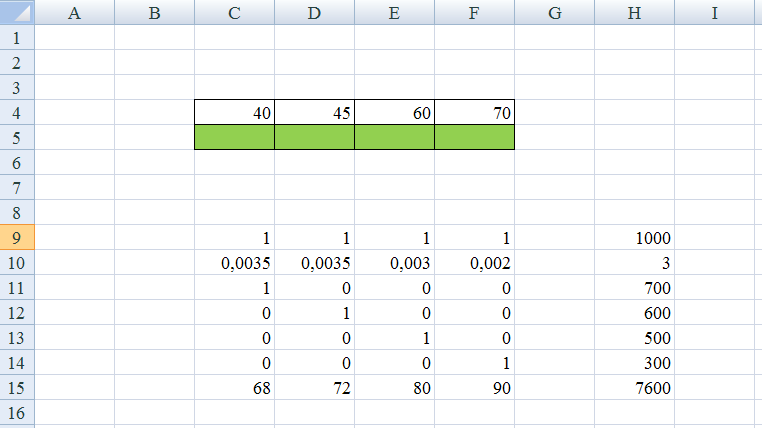Select row 7 header
The height and width of the screenshot is (428, 762).
(x=17, y=188)
